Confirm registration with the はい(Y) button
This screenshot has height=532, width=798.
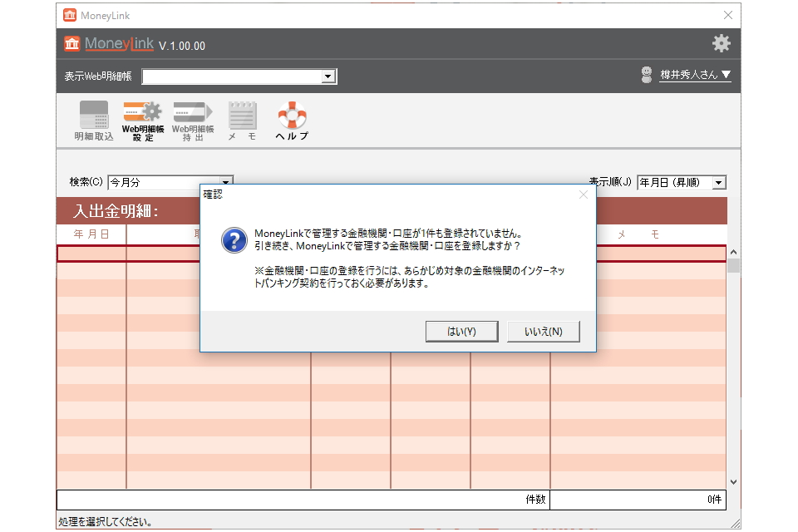[x=461, y=331]
